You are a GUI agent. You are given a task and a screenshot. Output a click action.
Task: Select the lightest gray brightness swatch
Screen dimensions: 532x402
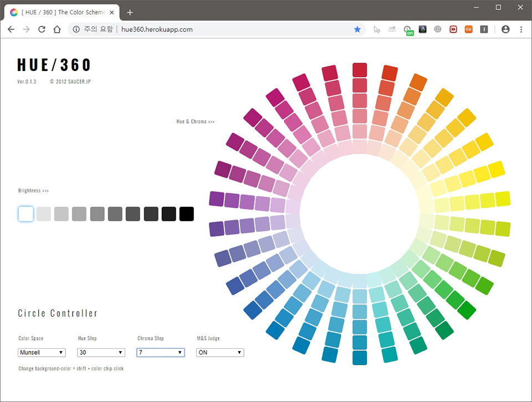pyautogui.click(x=44, y=214)
